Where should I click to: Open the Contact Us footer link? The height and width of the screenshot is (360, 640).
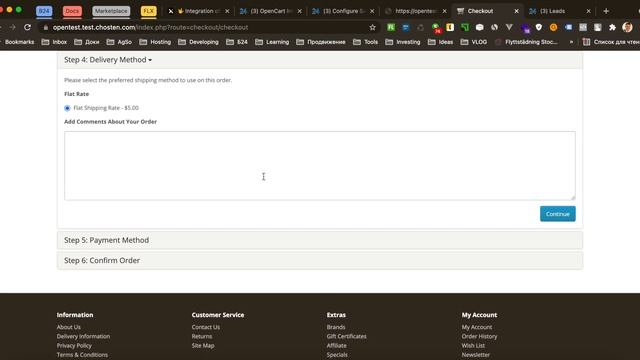click(x=206, y=327)
